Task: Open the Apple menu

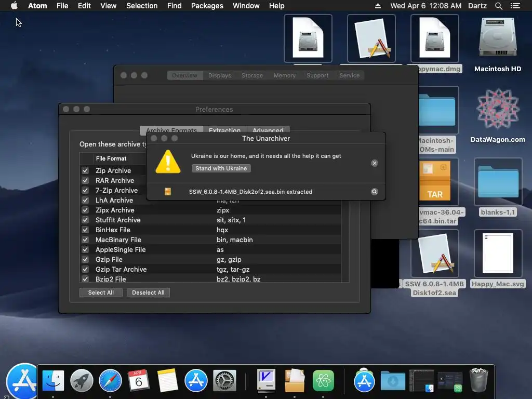Action: (14, 5)
